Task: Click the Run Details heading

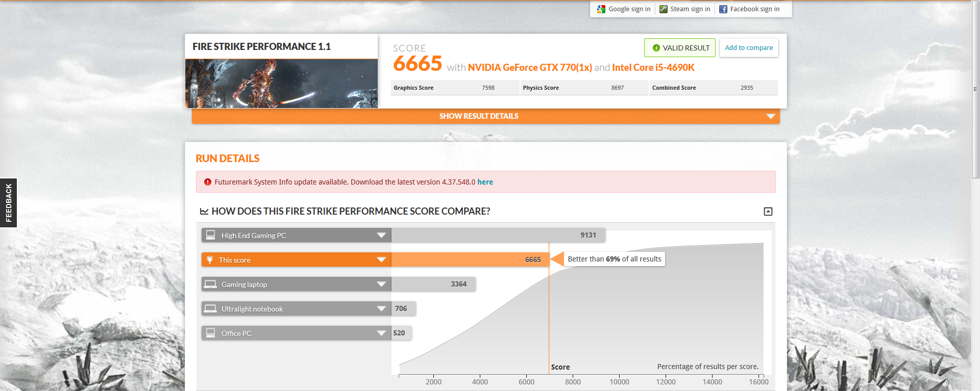Action: [228, 159]
